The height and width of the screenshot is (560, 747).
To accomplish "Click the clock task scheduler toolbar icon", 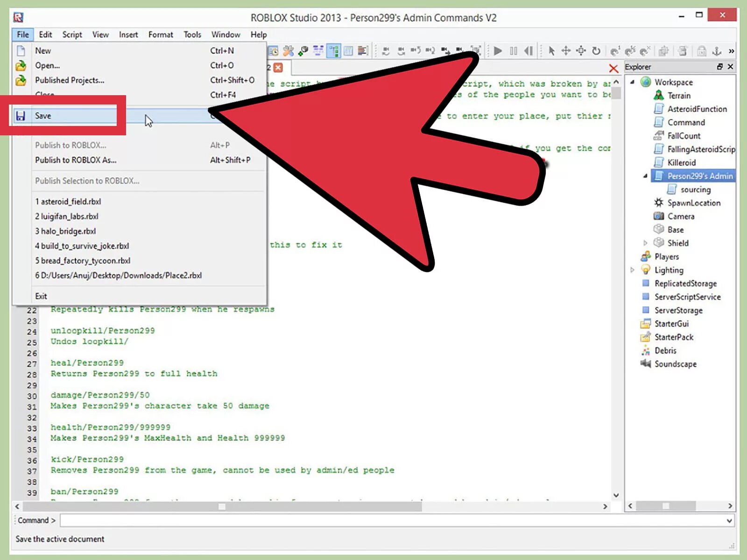I will point(273,50).
